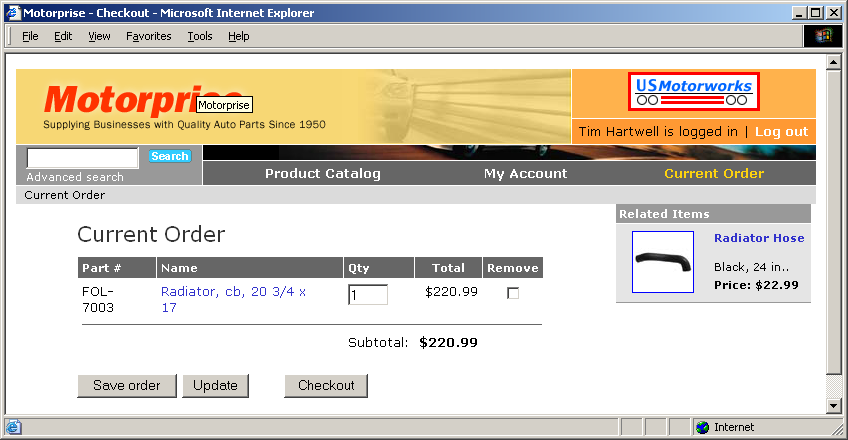Go to the Product Catalog tab

323,174
